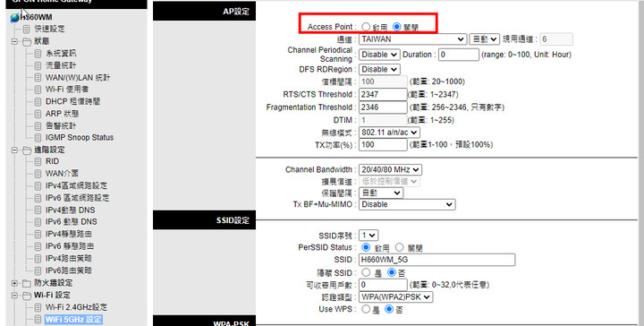This screenshot has height=326, width=644.
Task: Enable the Access Point 啟用 radio
Action: tap(366, 27)
